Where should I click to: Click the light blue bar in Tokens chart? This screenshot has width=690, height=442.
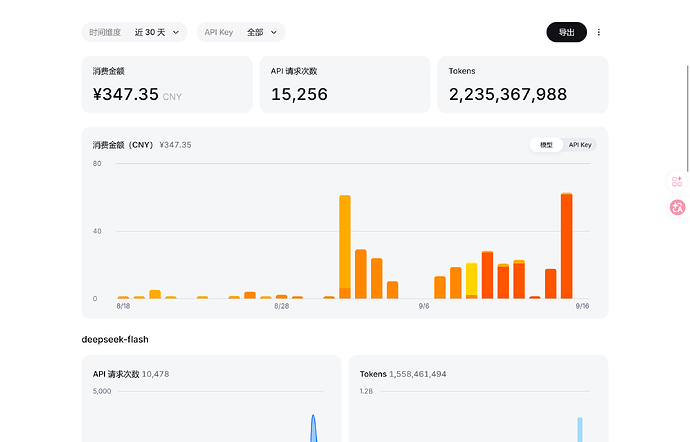[x=580, y=430]
